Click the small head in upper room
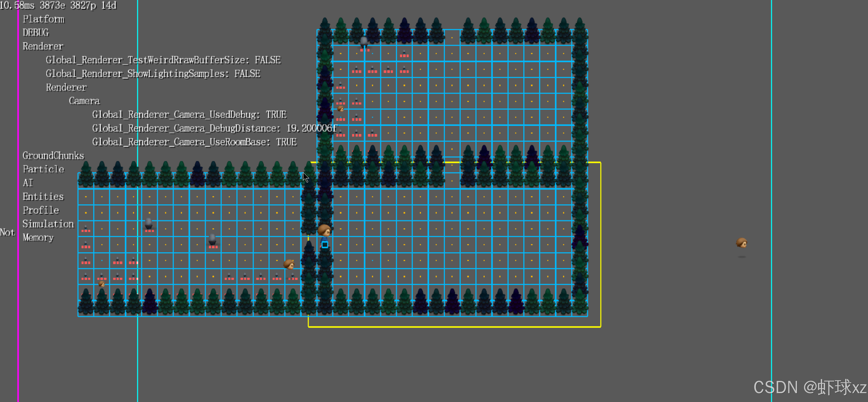 (340, 109)
